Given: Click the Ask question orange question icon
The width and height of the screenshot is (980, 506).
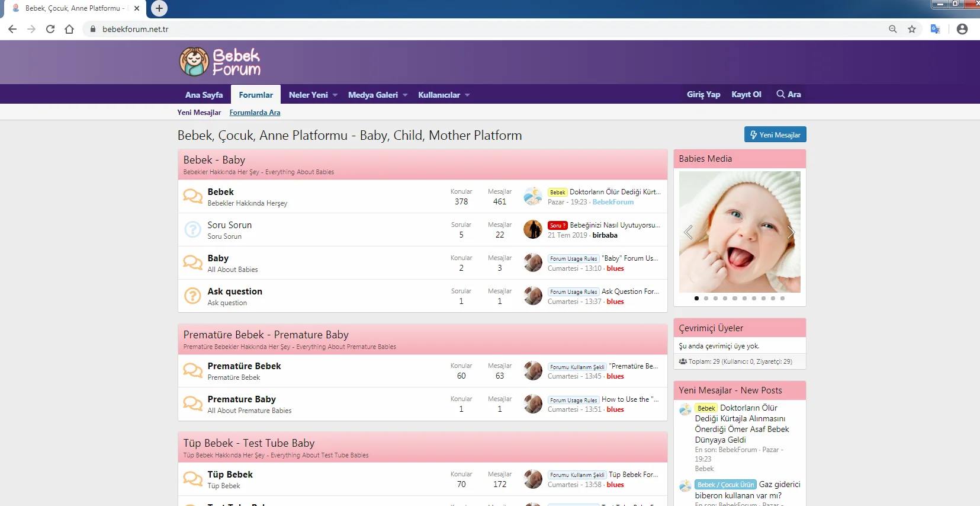Looking at the screenshot, I should 192,296.
